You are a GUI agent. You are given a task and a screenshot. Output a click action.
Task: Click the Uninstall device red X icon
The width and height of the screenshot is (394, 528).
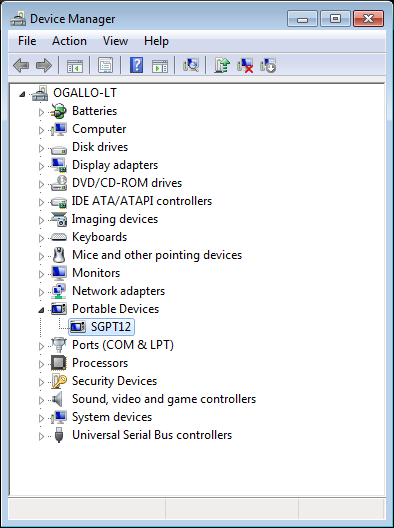point(245,65)
